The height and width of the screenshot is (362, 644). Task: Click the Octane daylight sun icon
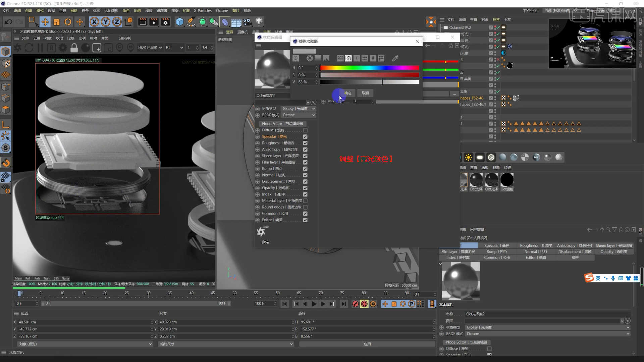pyautogui.click(x=468, y=157)
